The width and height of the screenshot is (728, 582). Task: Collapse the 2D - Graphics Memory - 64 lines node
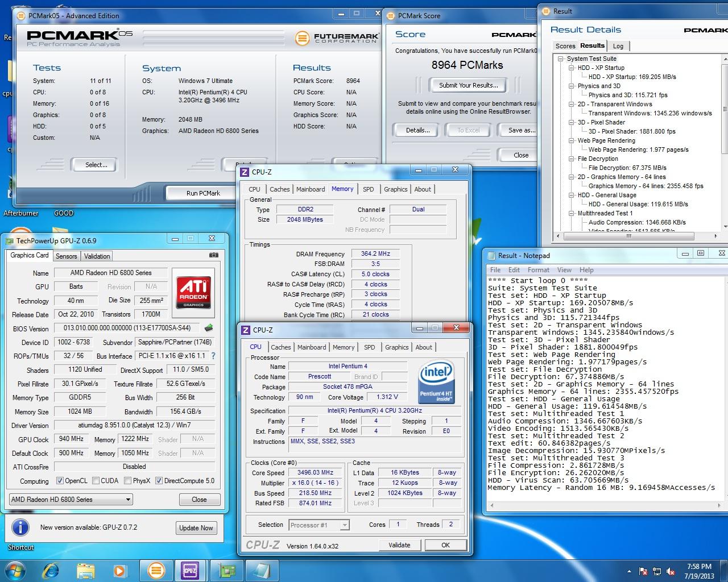[x=572, y=177]
